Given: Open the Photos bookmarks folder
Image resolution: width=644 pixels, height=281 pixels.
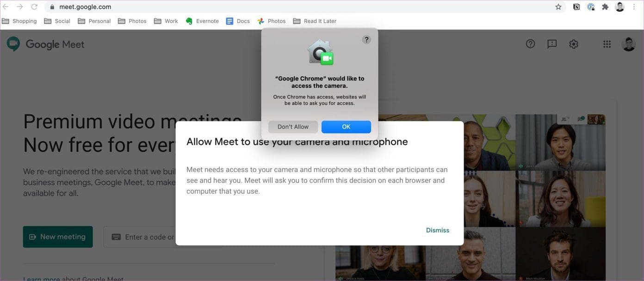Looking at the screenshot, I should 132,21.
